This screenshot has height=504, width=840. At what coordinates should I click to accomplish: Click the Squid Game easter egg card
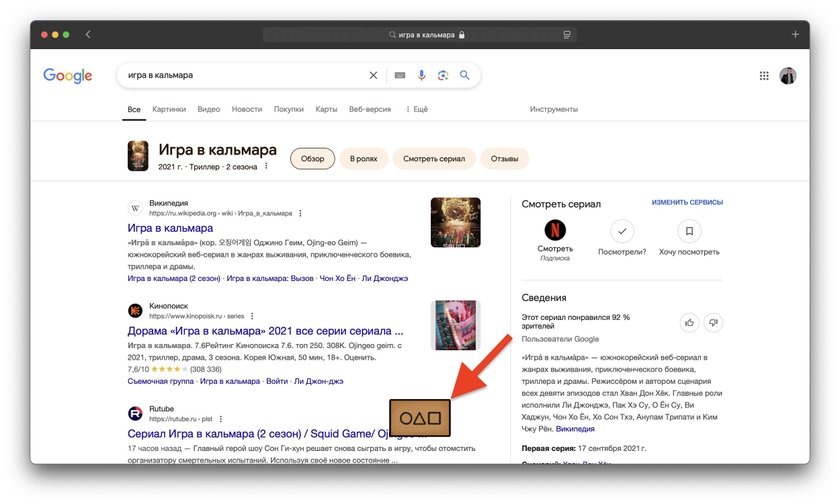419,418
